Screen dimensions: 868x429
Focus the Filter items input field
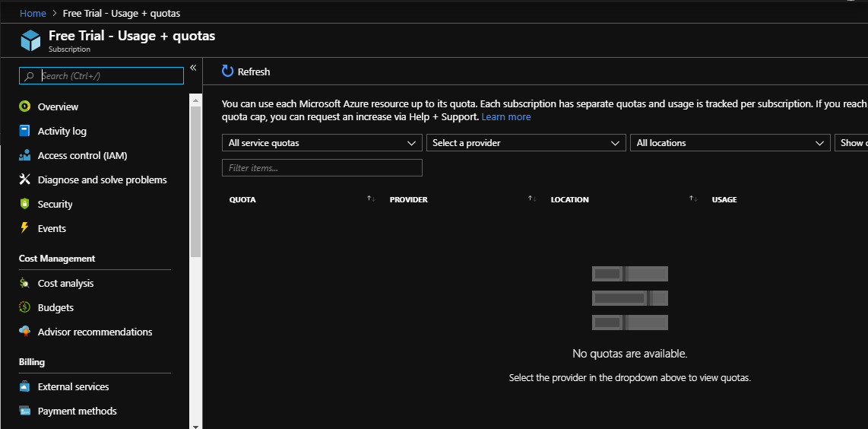pyautogui.click(x=322, y=168)
